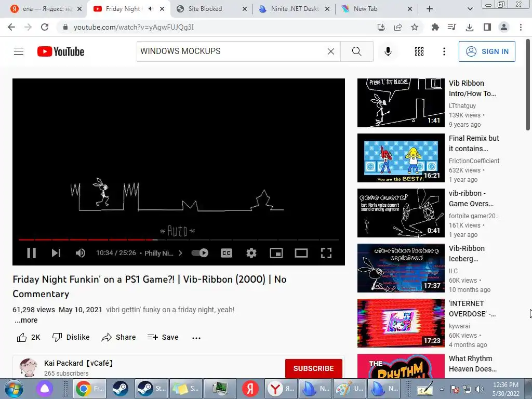This screenshot has width=532, height=399.
Task: Open video settings gear
Action: (x=251, y=253)
